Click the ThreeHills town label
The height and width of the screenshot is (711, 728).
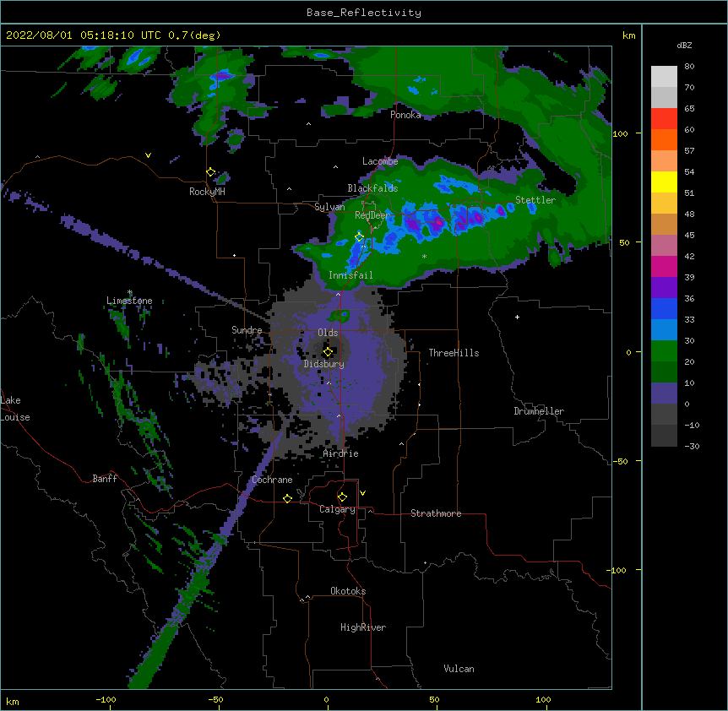click(x=454, y=353)
